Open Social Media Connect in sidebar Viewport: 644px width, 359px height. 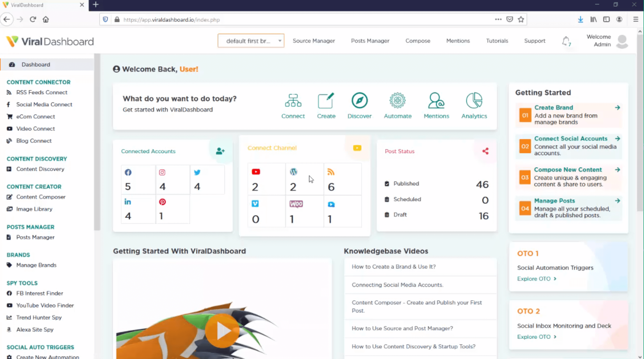pyautogui.click(x=44, y=104)
